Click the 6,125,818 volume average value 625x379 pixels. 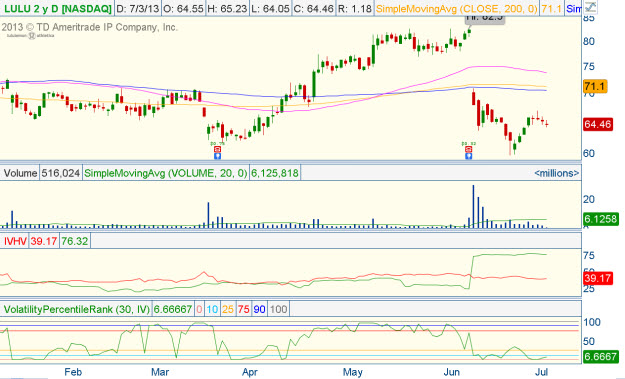(275, 173)
